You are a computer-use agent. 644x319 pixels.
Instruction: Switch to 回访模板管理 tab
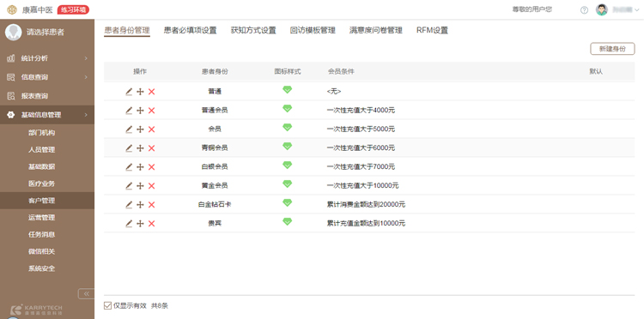313,30
